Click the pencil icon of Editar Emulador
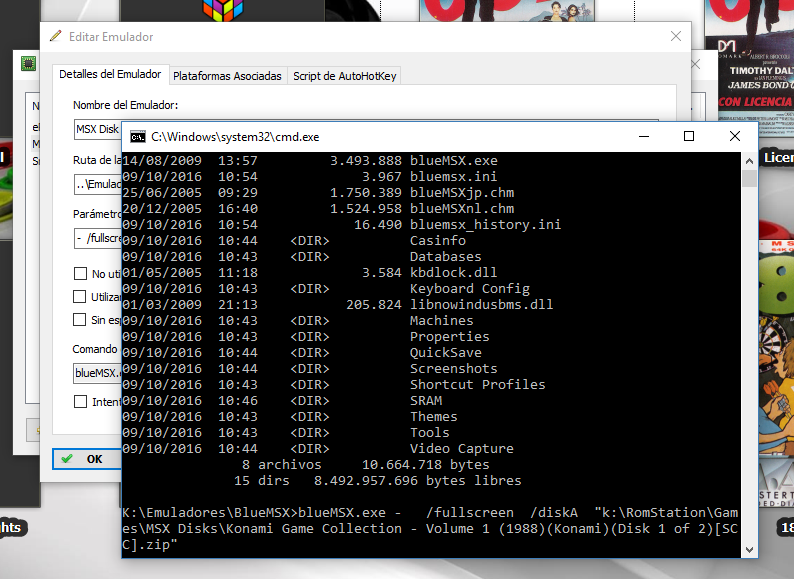The height and width of the screenshot is (579, 794). [56, 36]
